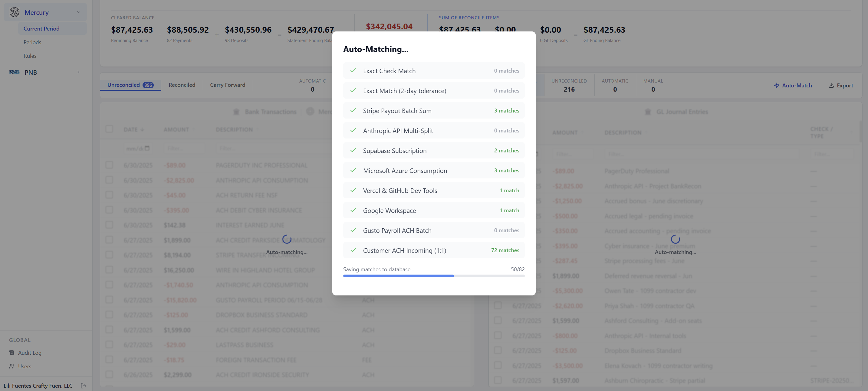
Task: Click the Gusto Payroll ACH Batch checkmark
Action: pos(353,230)
